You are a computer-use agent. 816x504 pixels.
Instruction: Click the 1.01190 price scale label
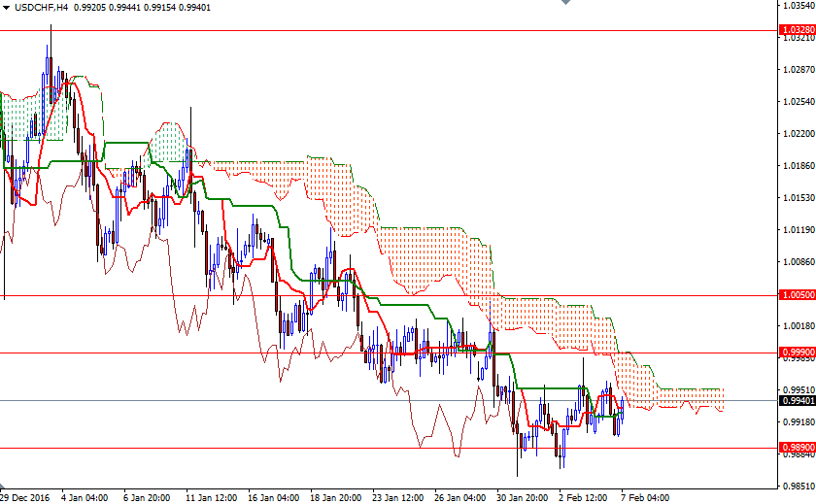(x=799, y=230)
